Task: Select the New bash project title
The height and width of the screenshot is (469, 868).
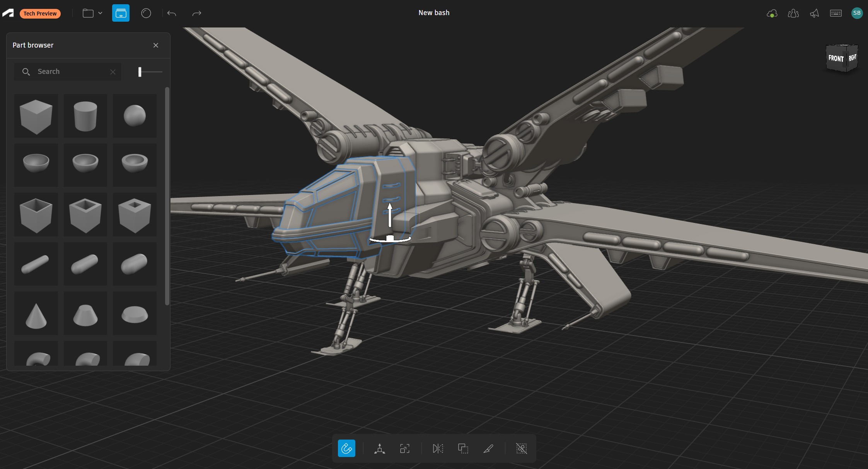Action: [x=434, y=13]
